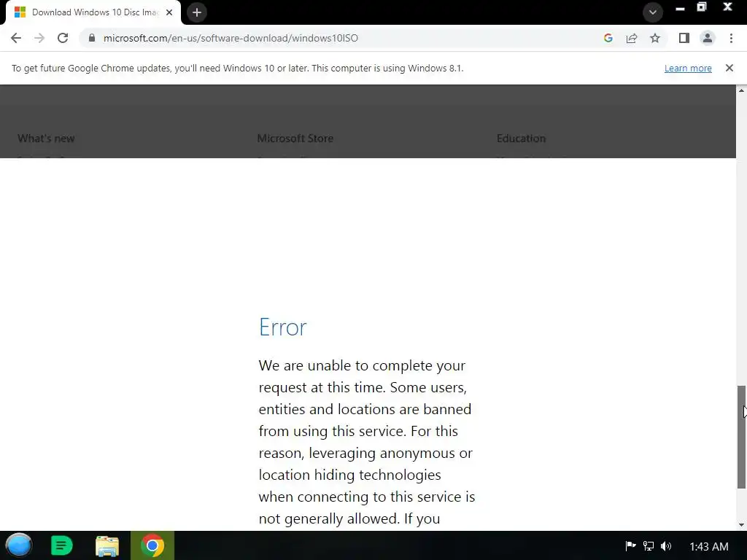The height and width of the screenshot is (560, 747).
Task: Go back to the previous page
Action: pos(16,38)
